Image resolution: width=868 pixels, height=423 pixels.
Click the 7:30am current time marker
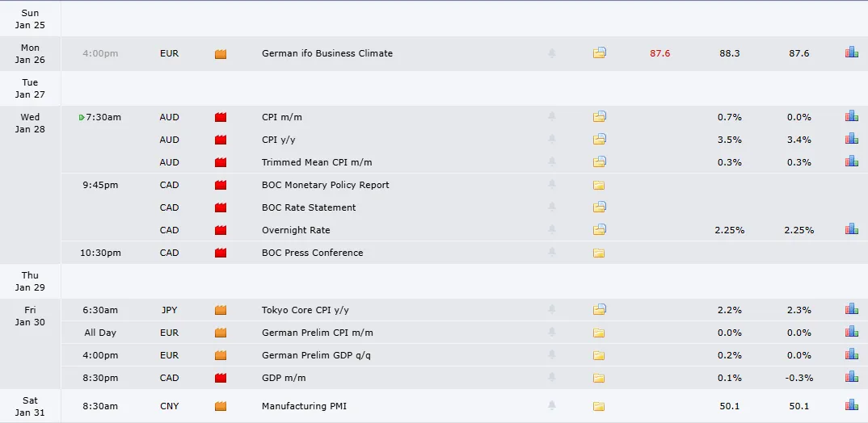pos(100,117)
